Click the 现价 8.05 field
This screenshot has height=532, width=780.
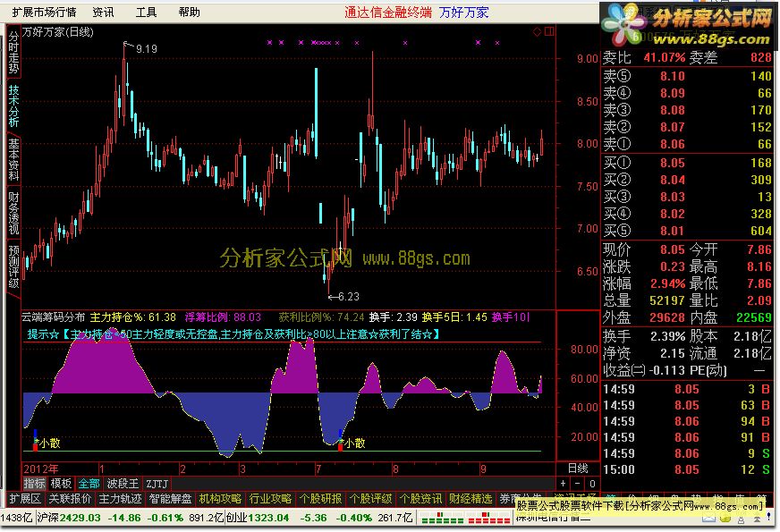click(x=644, y=249)
